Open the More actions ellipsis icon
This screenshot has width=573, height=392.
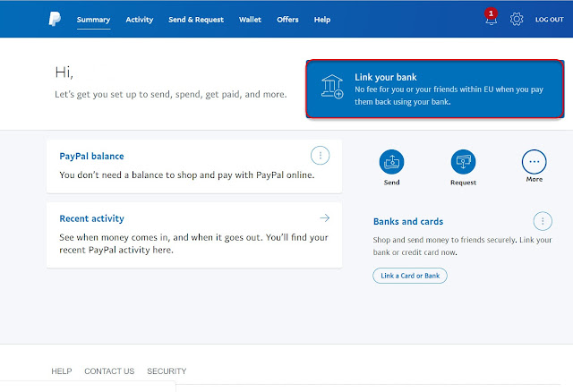click(535, 161)
